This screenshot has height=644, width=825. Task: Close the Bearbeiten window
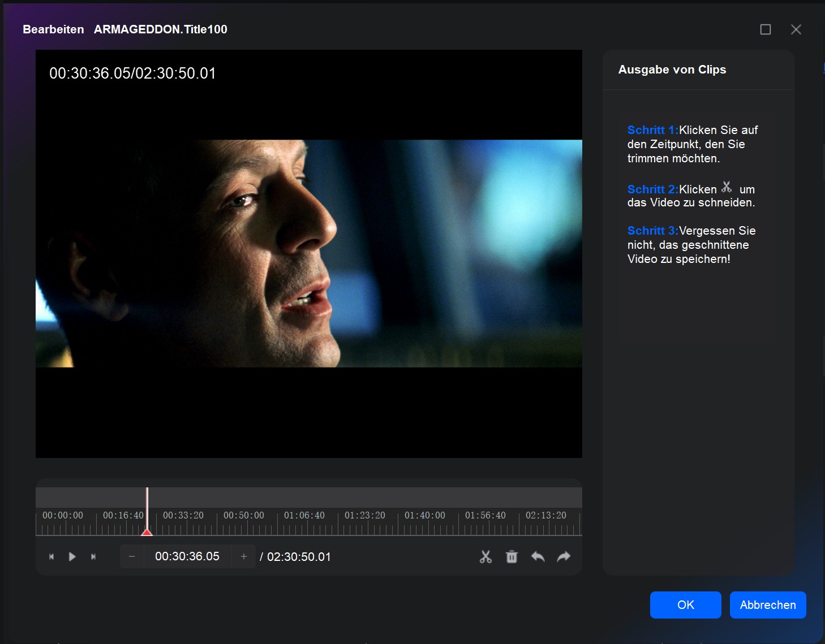pyautogui.click(x=796, y=29)
